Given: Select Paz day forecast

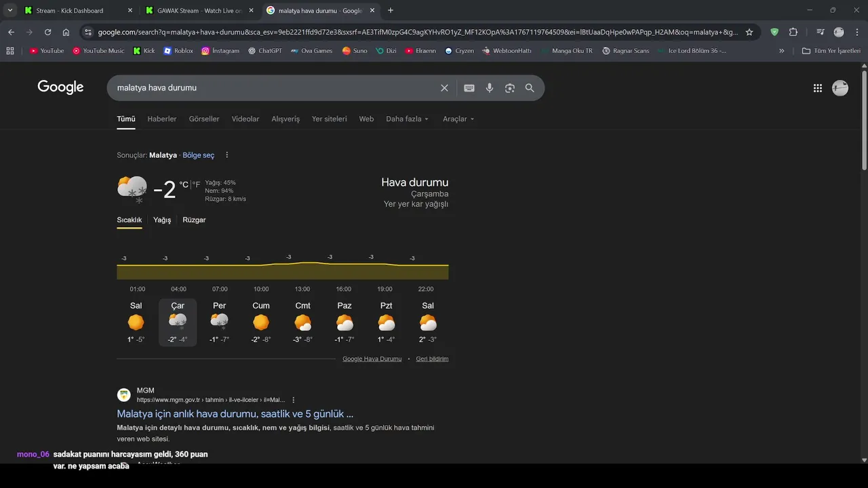Looking at the screenshot, I should pos(344,322).
